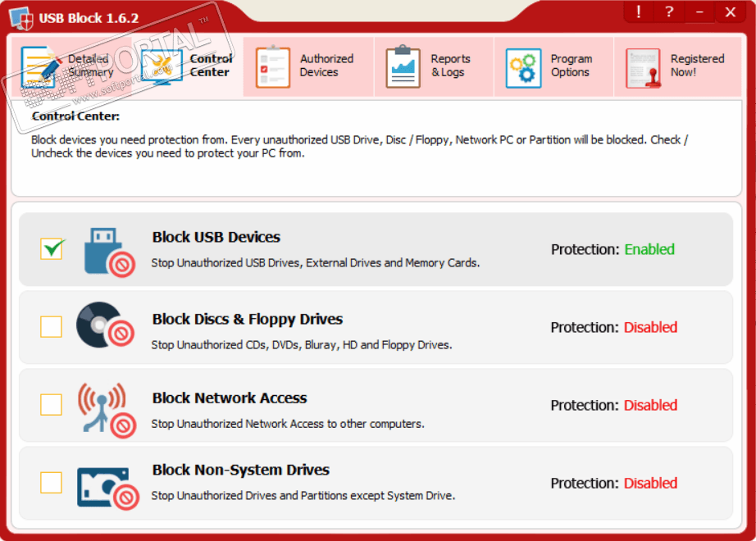Click the blocked network antenna icon
The width and height of the screenshot is (756, 541).
point(107,410)
